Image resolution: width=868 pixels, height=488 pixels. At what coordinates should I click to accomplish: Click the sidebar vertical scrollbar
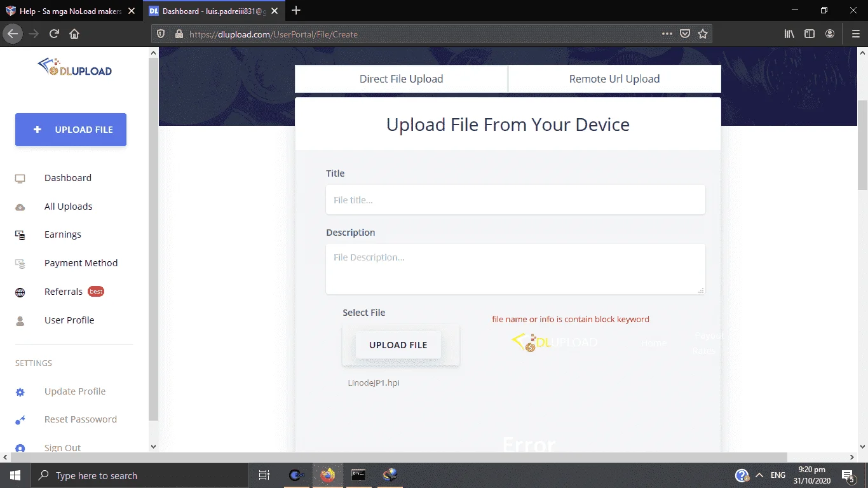click(x=153, y=240)
